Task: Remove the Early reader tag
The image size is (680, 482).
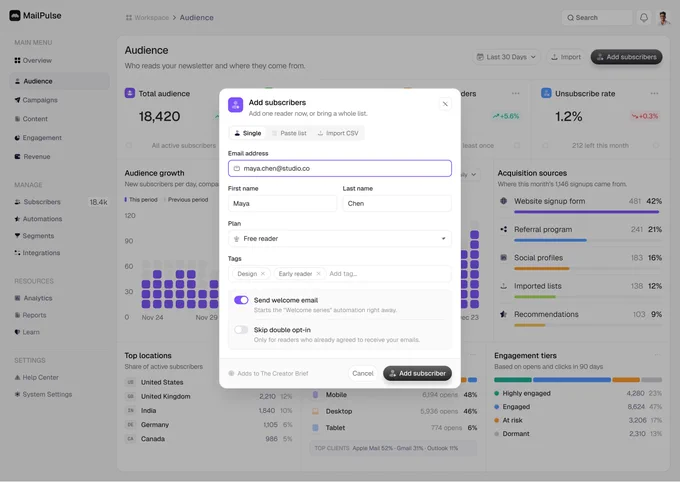Action: click(x=318, y=274)
